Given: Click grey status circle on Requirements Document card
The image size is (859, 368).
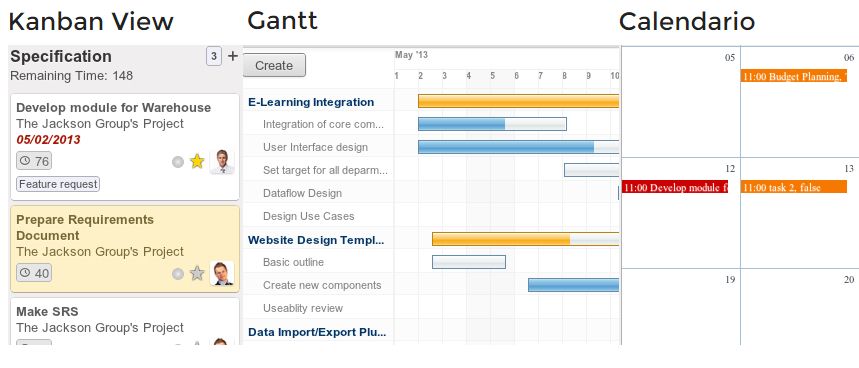Looking at the screenshot, I should [177, 274].
